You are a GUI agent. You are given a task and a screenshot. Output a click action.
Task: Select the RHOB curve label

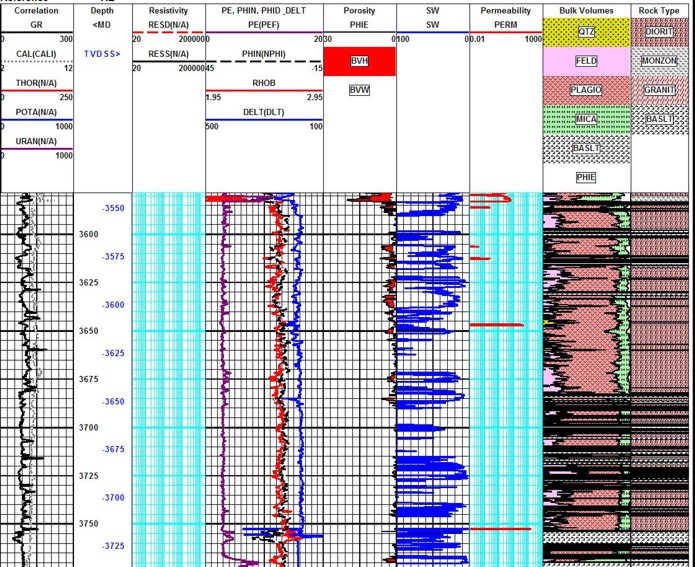(x=264, y=83)
